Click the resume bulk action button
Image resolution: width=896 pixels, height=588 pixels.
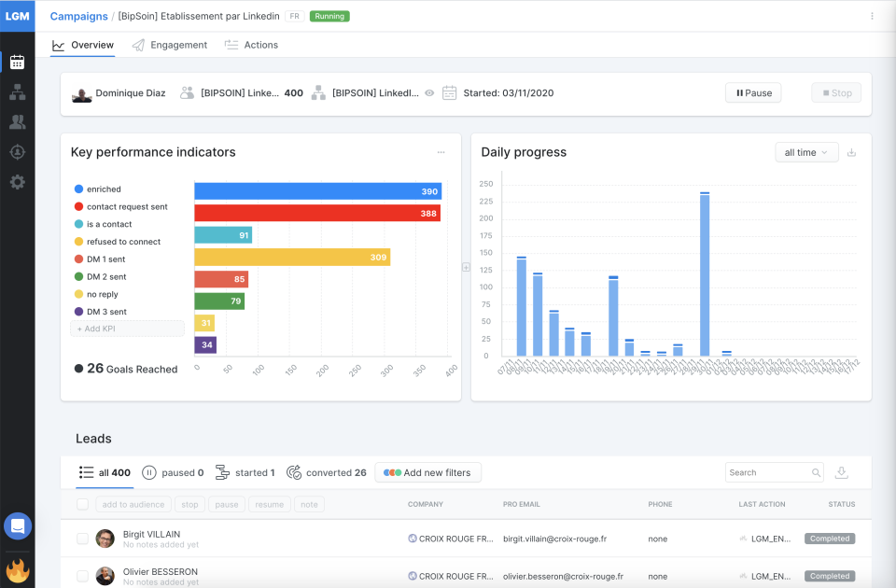pyautogui.click(x=269, y=505)
